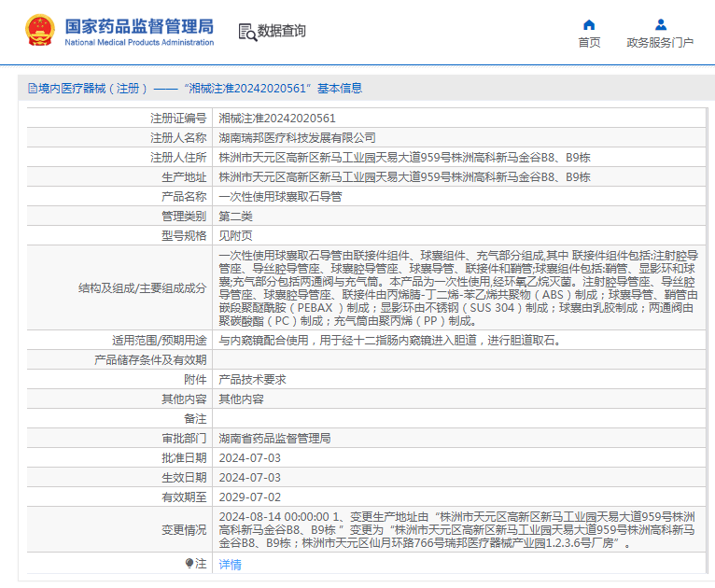
Task: Open the 数据查询 search icon
Action: [x=247, y=32]
